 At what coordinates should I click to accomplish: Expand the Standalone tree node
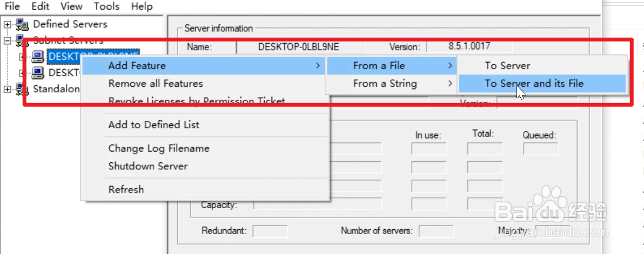(x=7, y=89)
